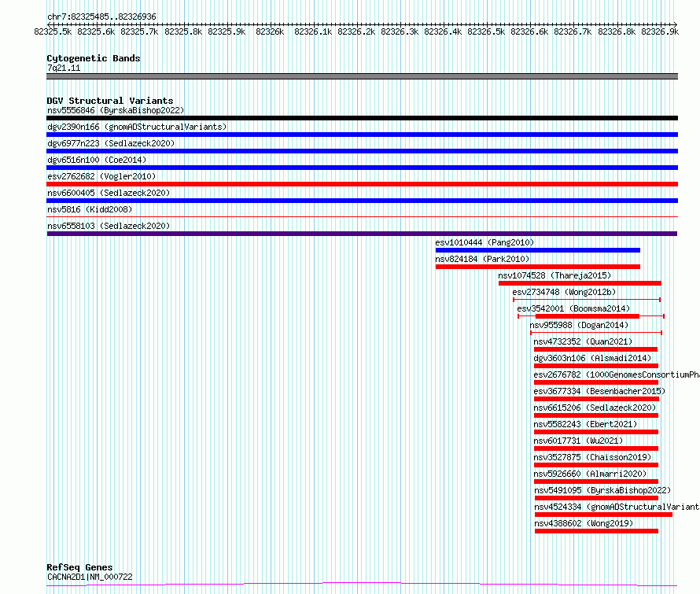700x594 pixels.
Task: Open esv1010444 (Pang2010) variant label
Action: coord(484,242)
